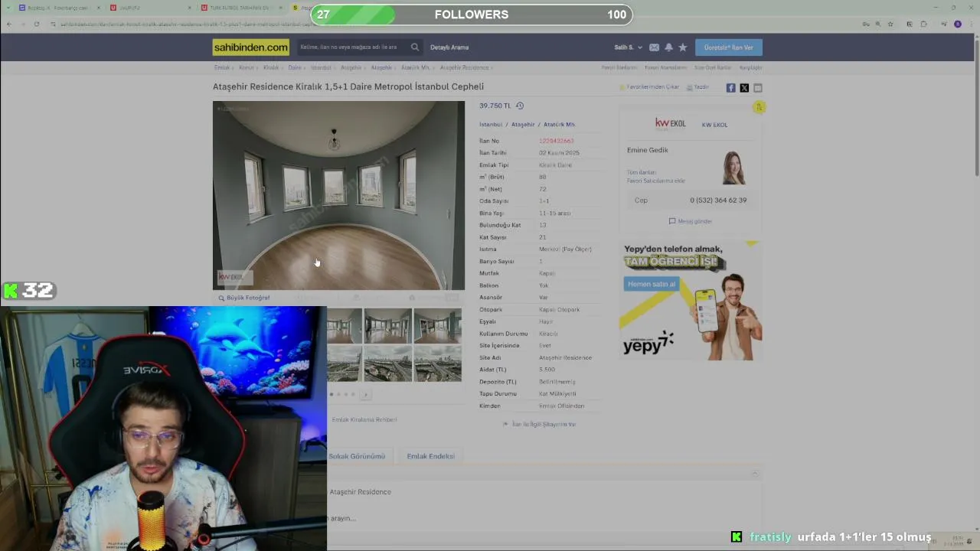
Task: Click the KW EKOL agency logo
Action: point(671,124)
